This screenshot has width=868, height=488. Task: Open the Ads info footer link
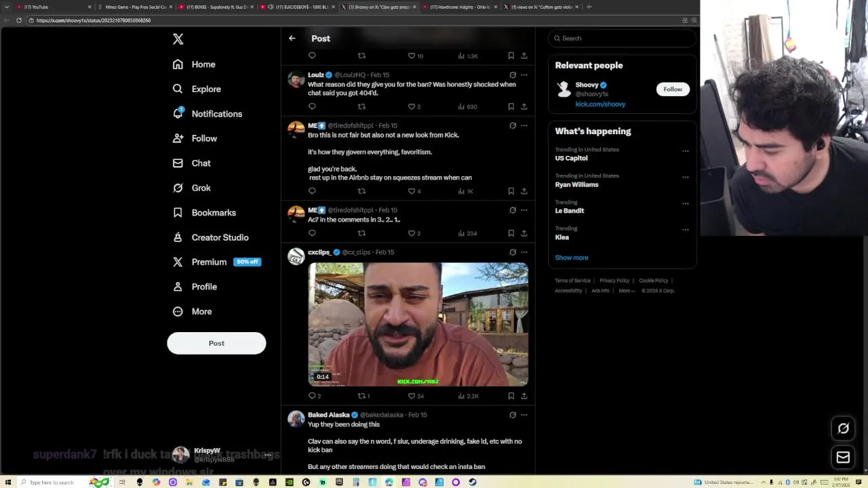point(600,291)
